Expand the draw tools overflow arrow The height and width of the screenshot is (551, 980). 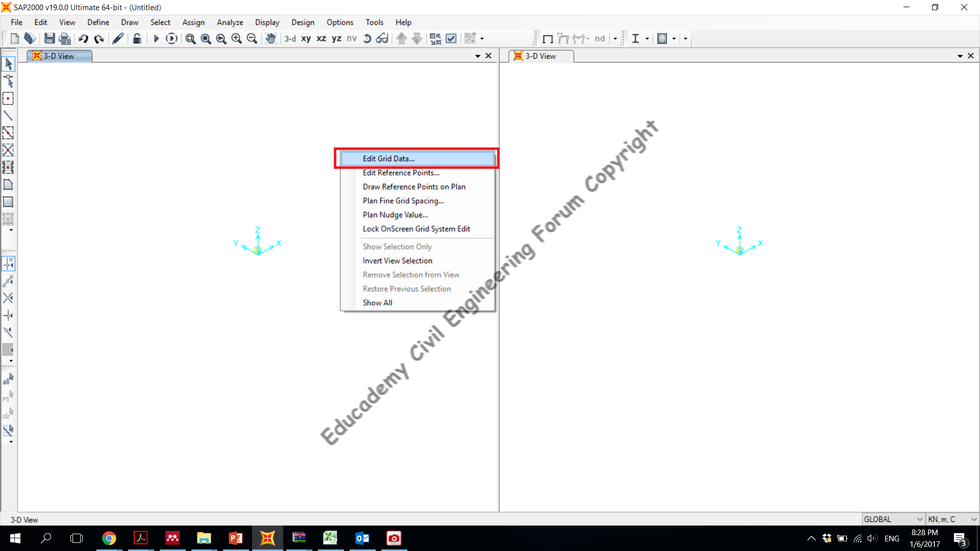11,231
